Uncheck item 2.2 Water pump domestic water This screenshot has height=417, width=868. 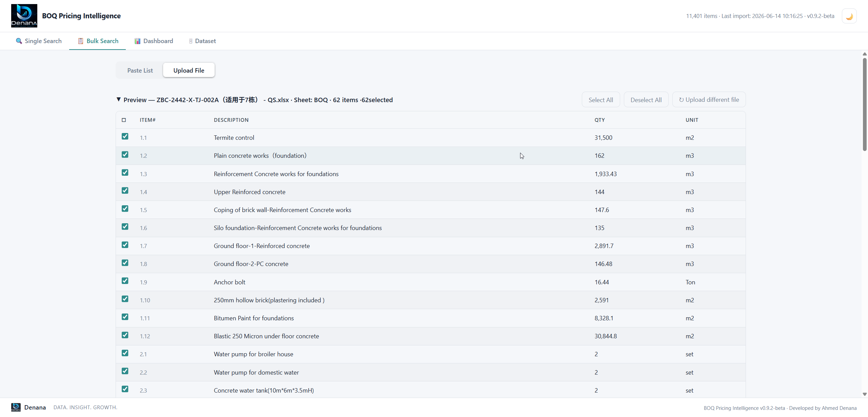coord(125,371)
